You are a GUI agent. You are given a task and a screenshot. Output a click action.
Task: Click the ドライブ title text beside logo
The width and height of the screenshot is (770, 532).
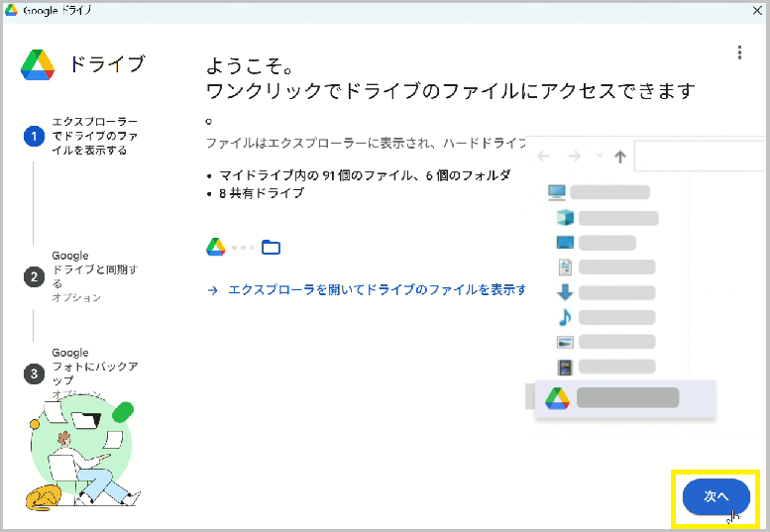pyautogui.click(x=107, y=64)
